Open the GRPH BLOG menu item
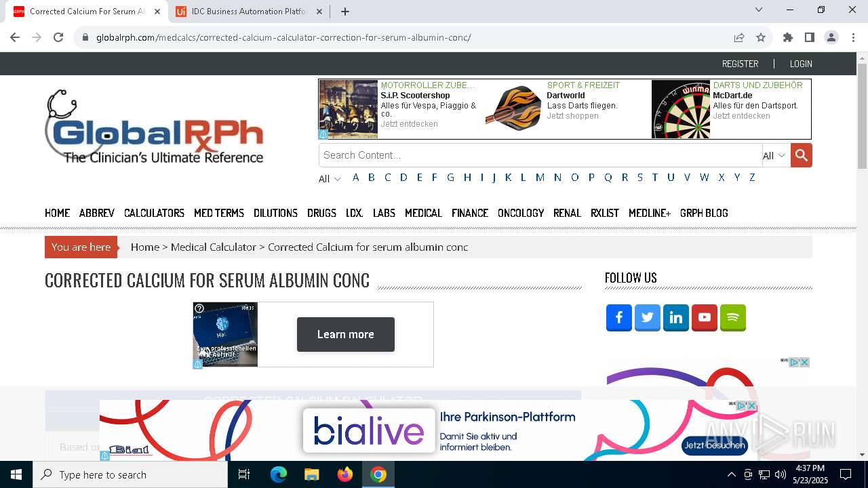 pyautogui.click(x=704, y=213)
